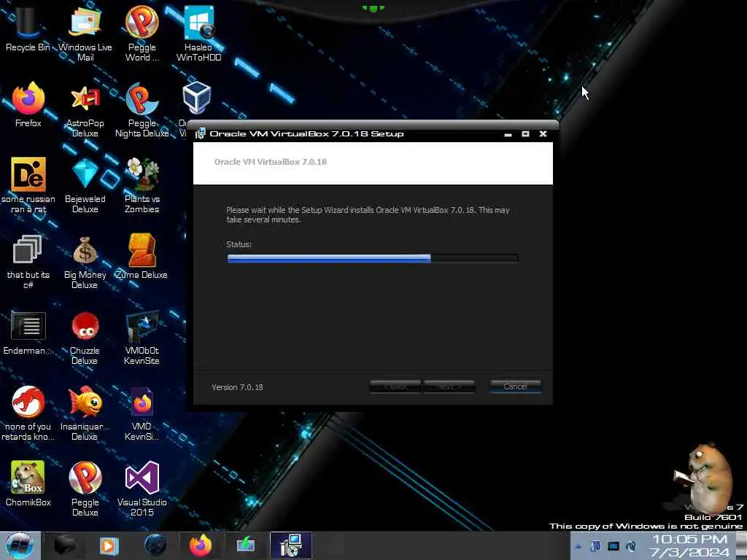Open the dark globe taskbar icon
747x560 pixels.
(x=155, y=545)
